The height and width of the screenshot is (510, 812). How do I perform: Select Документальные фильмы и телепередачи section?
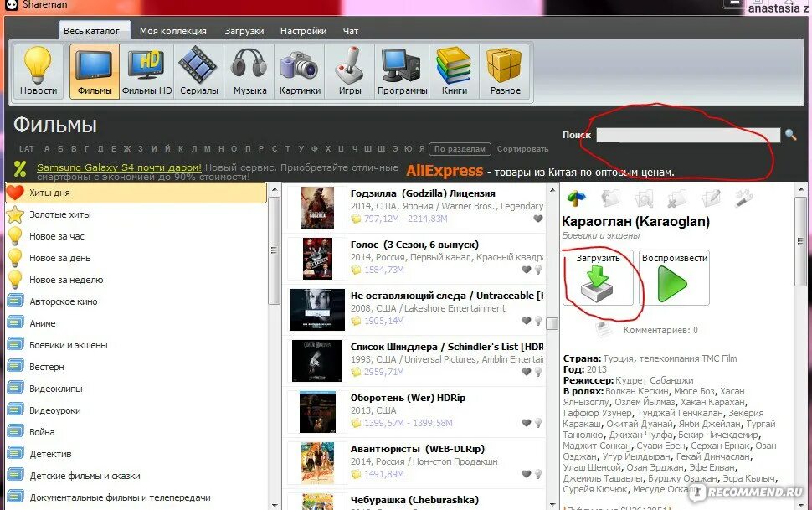(x=136, y=497)
